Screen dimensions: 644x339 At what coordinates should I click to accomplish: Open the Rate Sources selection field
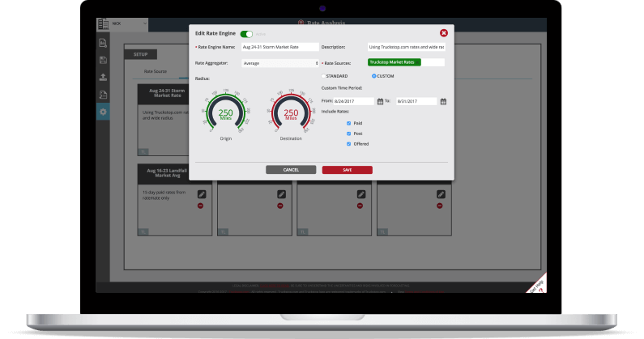pos(405,61)
